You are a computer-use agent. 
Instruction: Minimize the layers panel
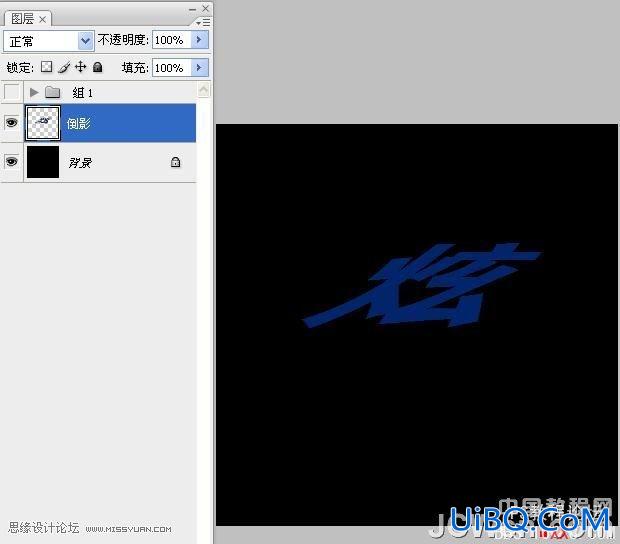click(x=192, y=9)
